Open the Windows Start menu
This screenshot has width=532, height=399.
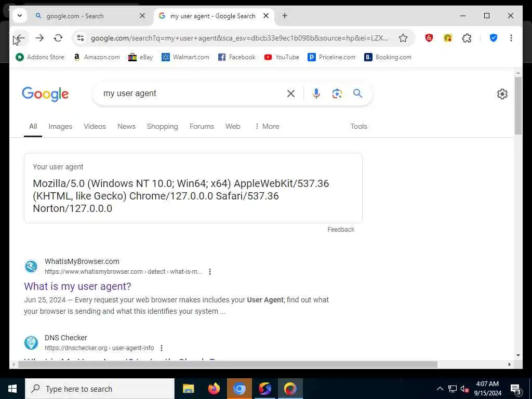(x=12, y=389)
